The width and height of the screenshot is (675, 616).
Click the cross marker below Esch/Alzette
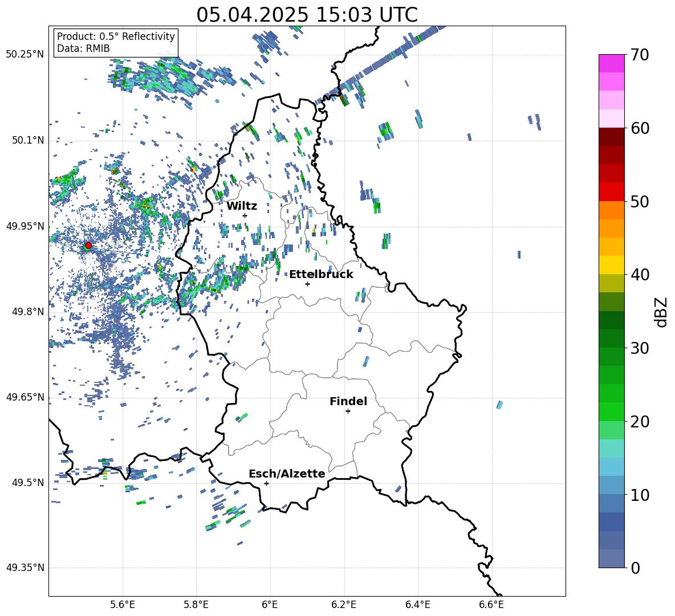click(x=266, y=483)
